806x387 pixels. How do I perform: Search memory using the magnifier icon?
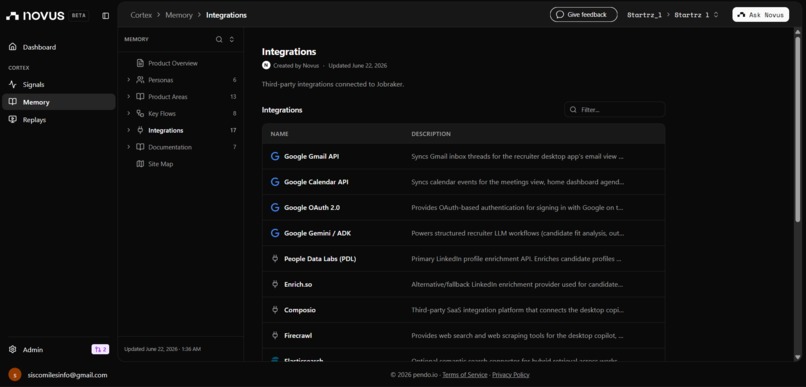pos(219,39)
